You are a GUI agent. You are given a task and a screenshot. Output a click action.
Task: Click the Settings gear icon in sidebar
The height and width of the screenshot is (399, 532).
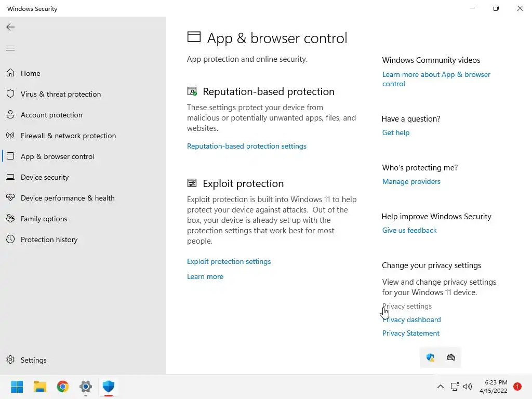[10, 360]
